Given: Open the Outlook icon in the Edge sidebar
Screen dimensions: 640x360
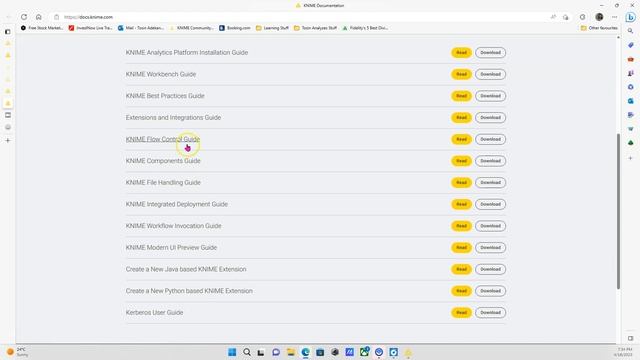Looking at the screenshot, I should pos(631,101).
